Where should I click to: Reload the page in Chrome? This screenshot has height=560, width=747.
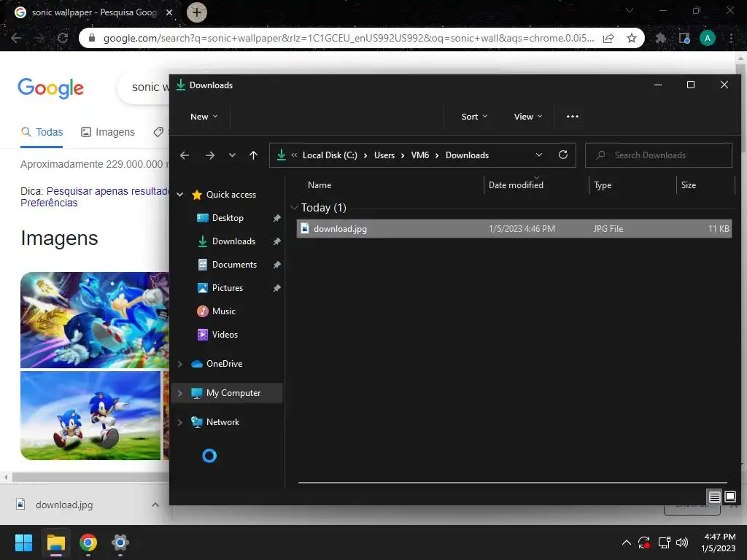point(63,38)
